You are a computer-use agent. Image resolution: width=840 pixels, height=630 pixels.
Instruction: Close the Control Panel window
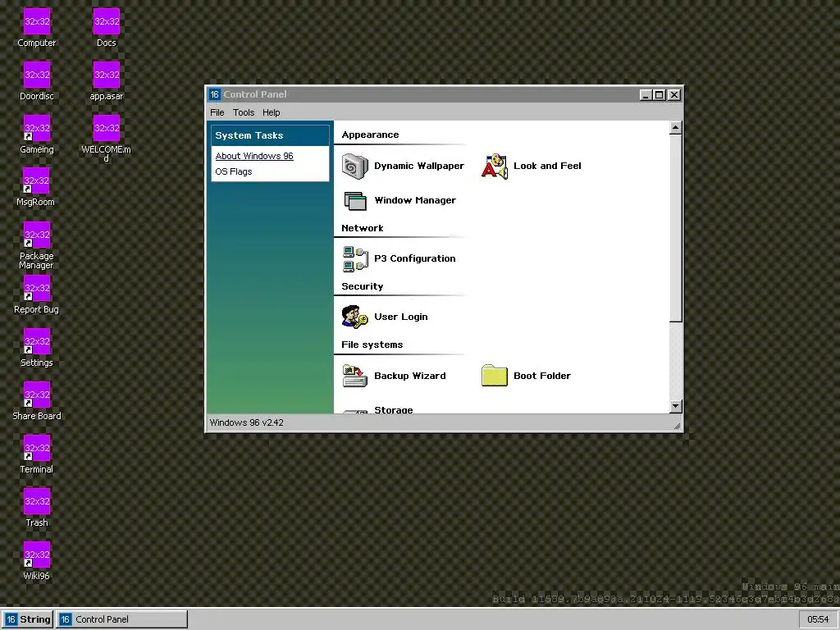pyautogui.click(x=674, y=95)
